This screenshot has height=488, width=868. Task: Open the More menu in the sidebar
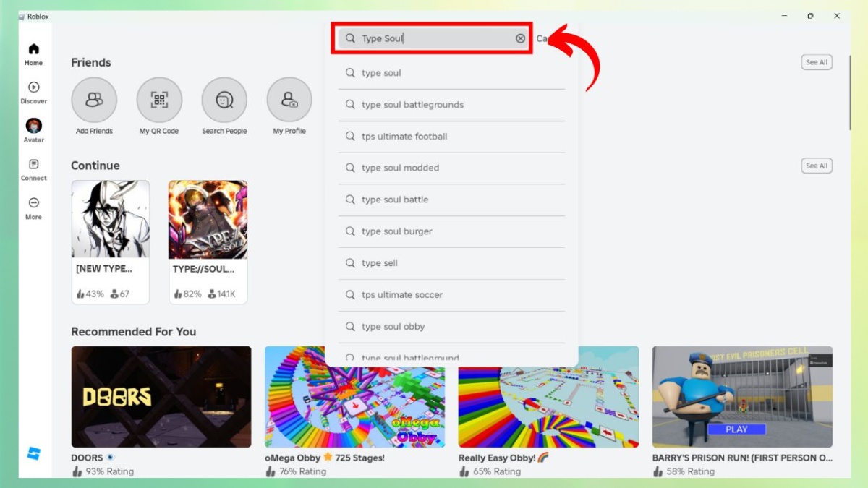coord(33,208)
